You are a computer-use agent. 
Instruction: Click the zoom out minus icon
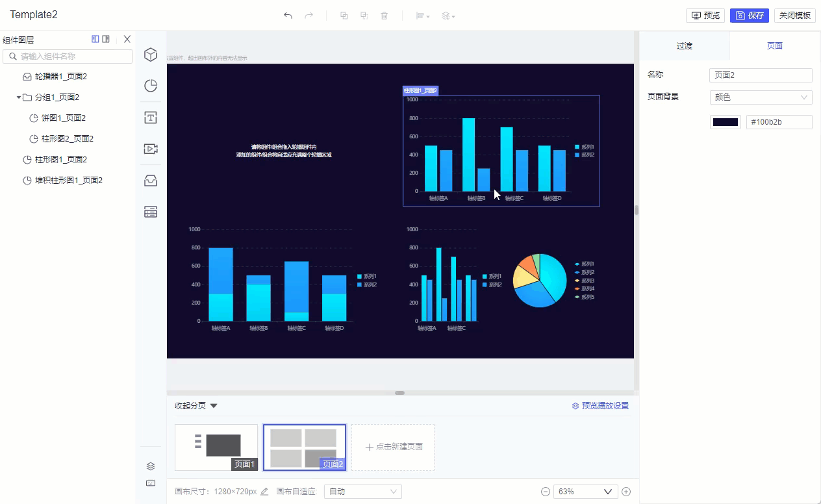point(546,492)
